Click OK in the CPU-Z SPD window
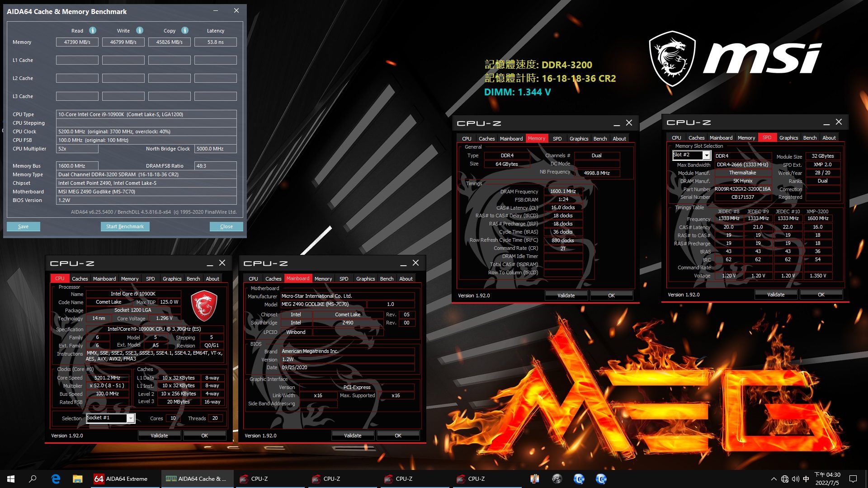Image resolution: width=868 pixels, height=488 pixels. pos(821,295)
